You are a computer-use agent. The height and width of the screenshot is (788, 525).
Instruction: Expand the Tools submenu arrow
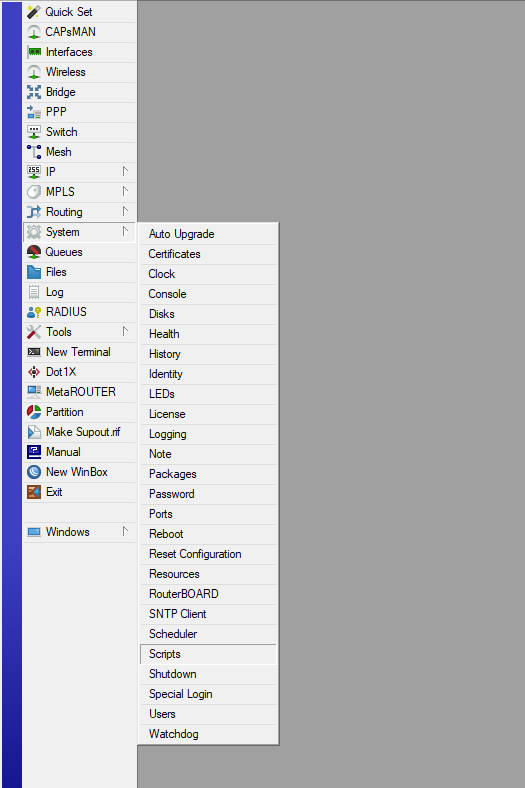125,332
